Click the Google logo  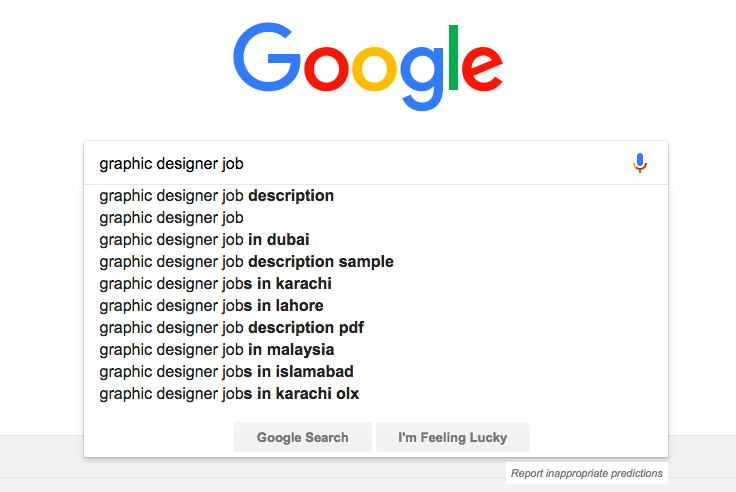pos(367,60)
